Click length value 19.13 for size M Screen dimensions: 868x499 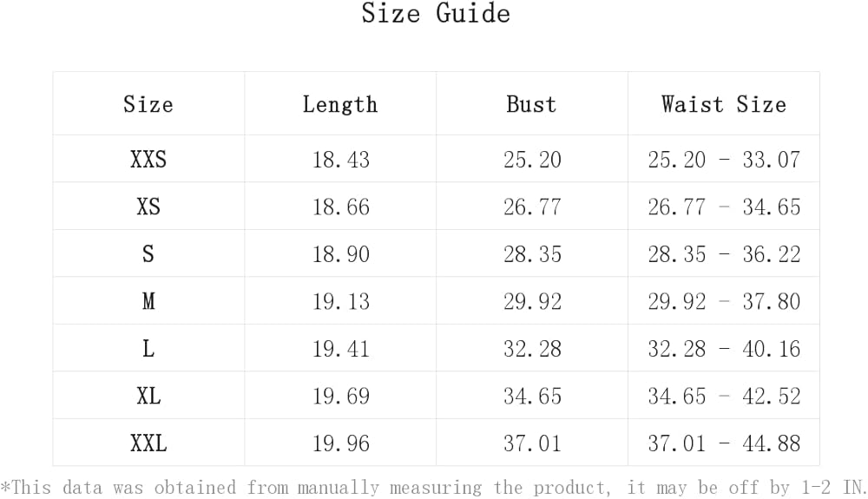341,302
